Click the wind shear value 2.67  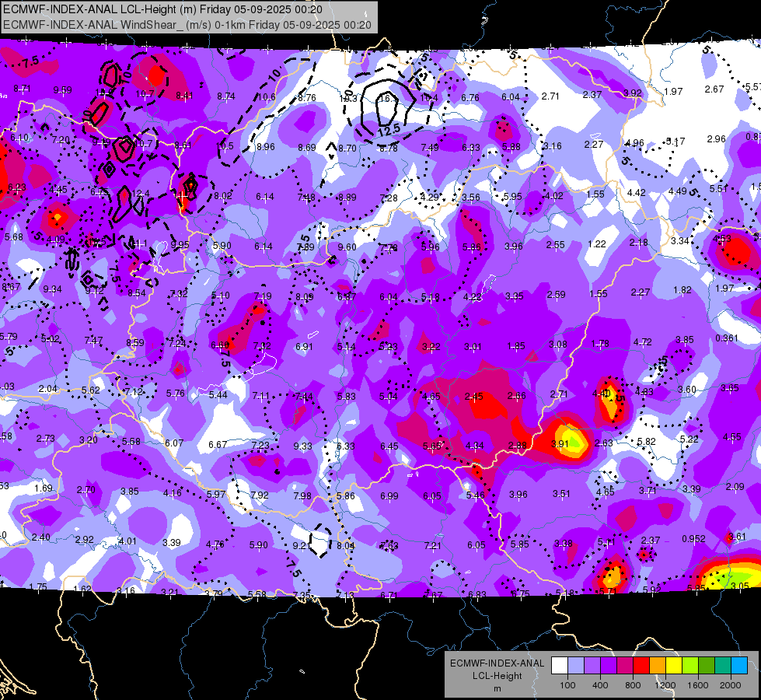tap(714, 89)
